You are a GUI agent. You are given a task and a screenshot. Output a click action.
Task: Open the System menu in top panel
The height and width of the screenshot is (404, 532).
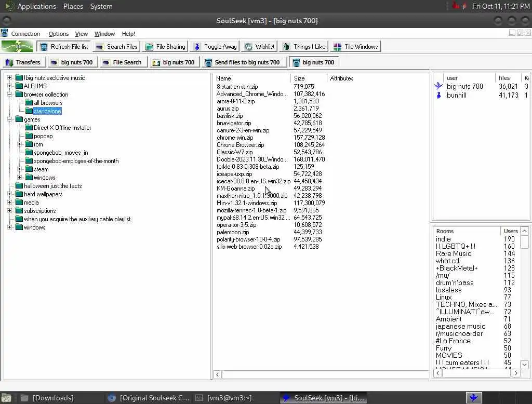tap(101, 6)
